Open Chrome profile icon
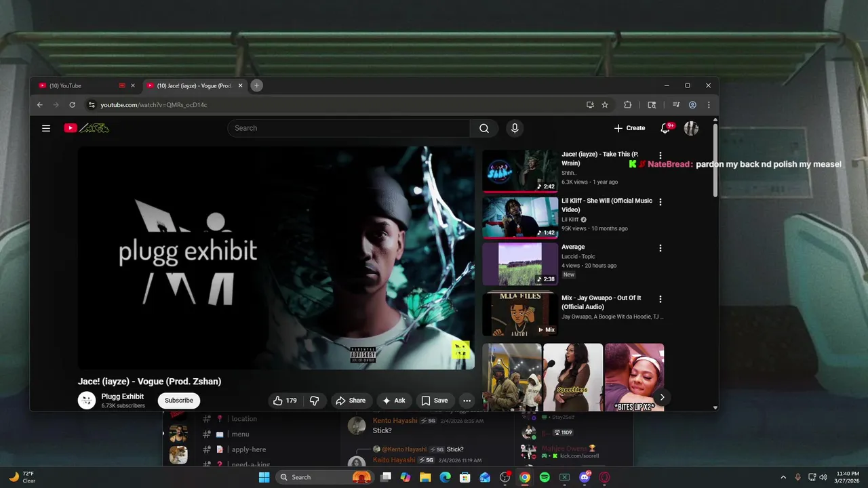Image resolution: width=868 pixels, height=488 pixels. pos(692,105)
